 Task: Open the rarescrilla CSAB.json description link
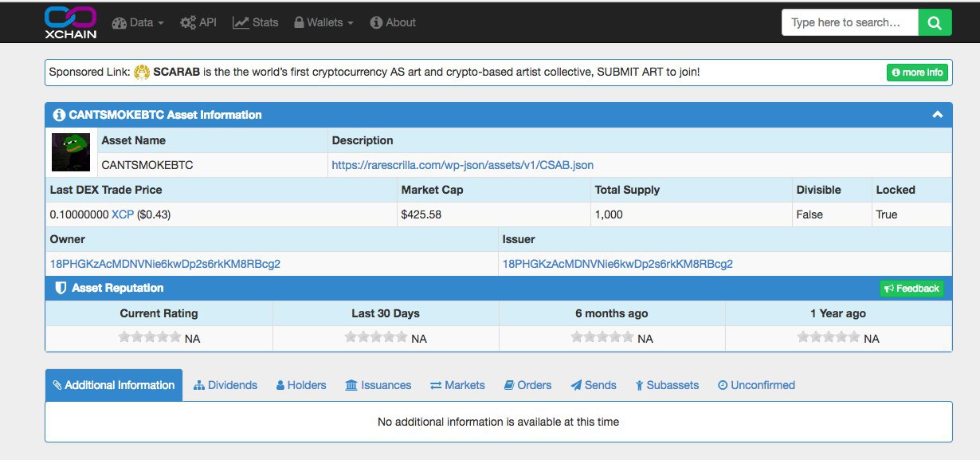point(463,165)
